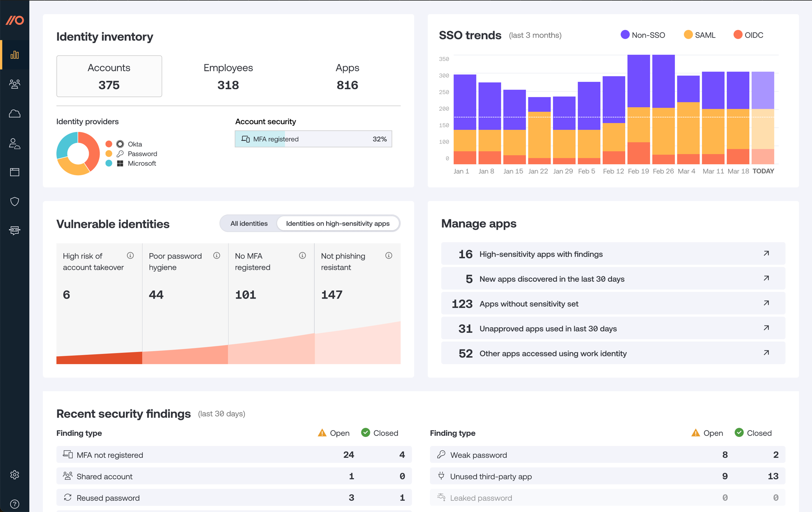Viewport: 812px width, 512px height.
Task: Select the user-with-cloud identities icon
Action: pyautogui.click(x=14, y=143)
